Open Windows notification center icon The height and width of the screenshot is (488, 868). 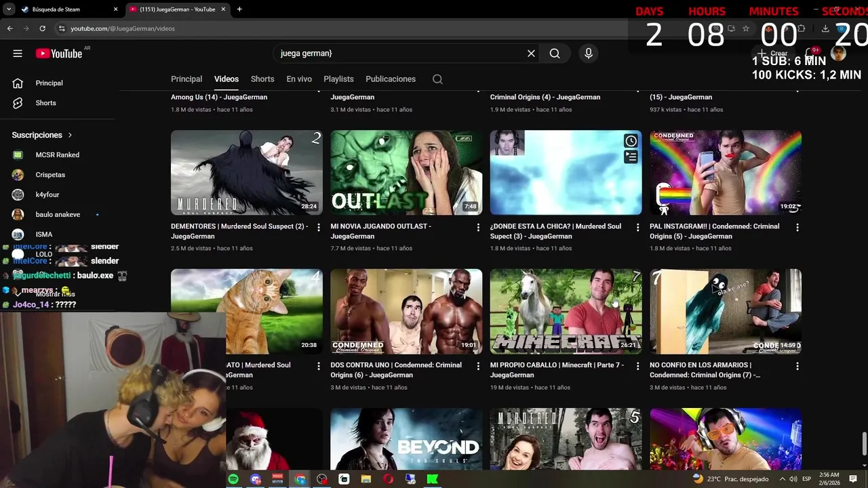point(853,479)
